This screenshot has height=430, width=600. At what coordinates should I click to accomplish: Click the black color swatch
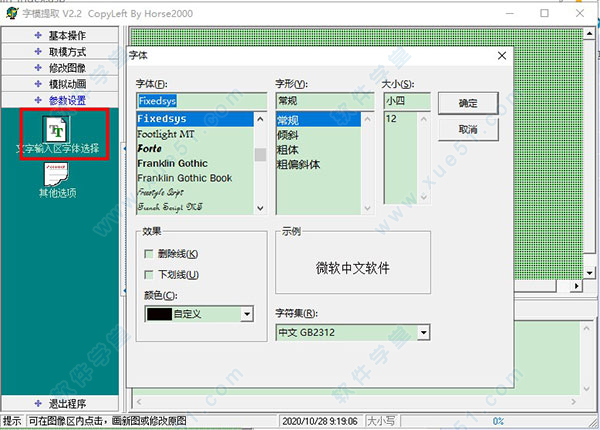tap(158, 314)
